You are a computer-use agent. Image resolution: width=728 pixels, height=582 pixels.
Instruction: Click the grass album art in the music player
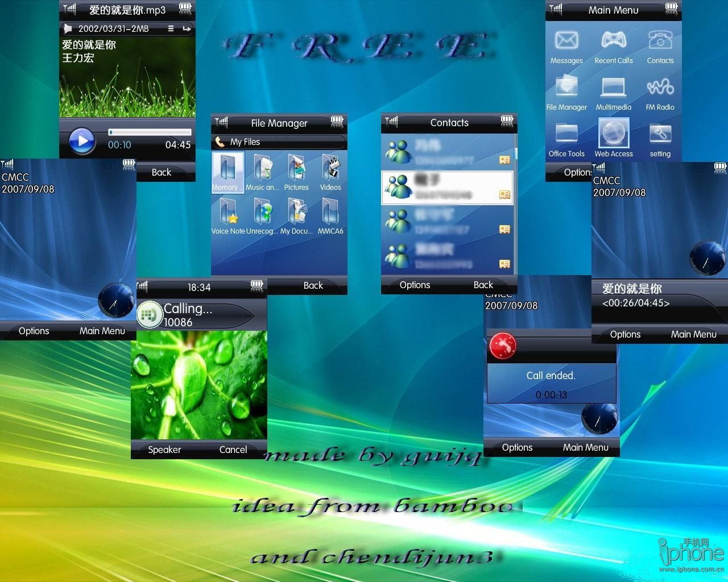pos(127,77)
